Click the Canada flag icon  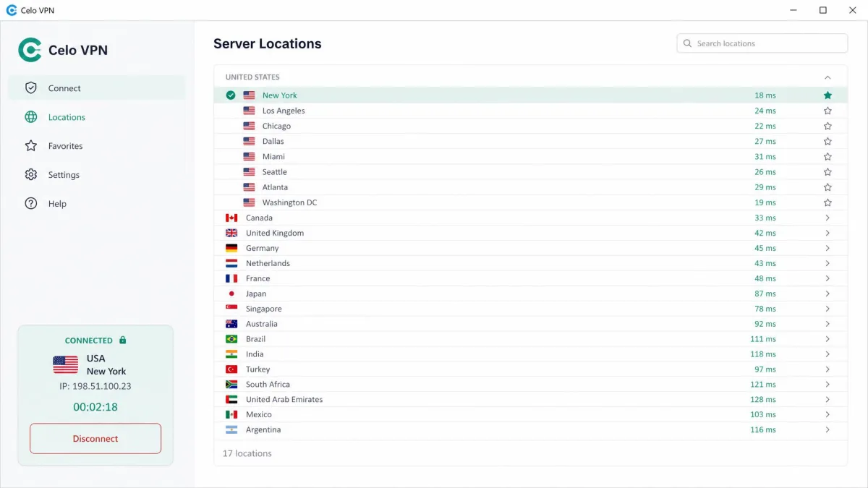pyautogui.click(x=231, y=218)
